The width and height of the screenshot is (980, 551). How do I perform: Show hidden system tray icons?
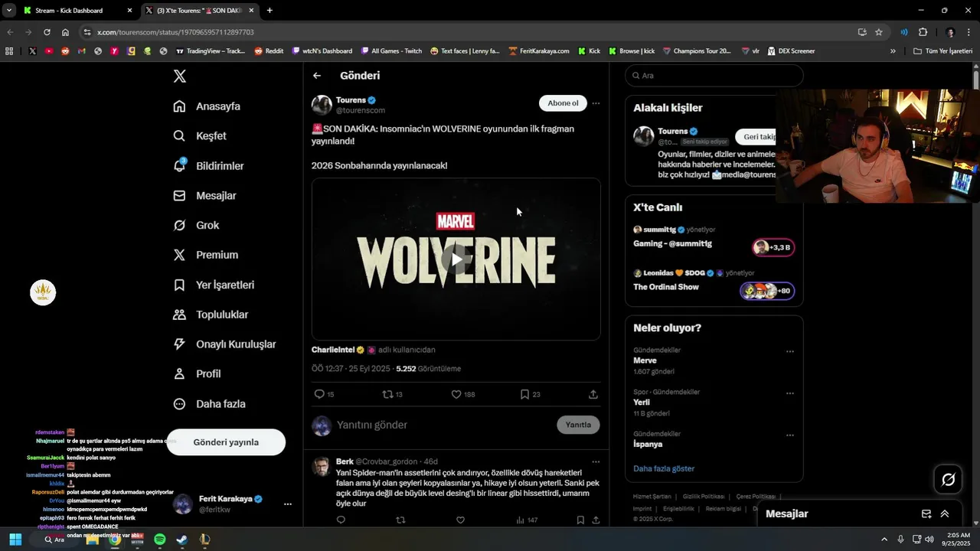point(884,540)
